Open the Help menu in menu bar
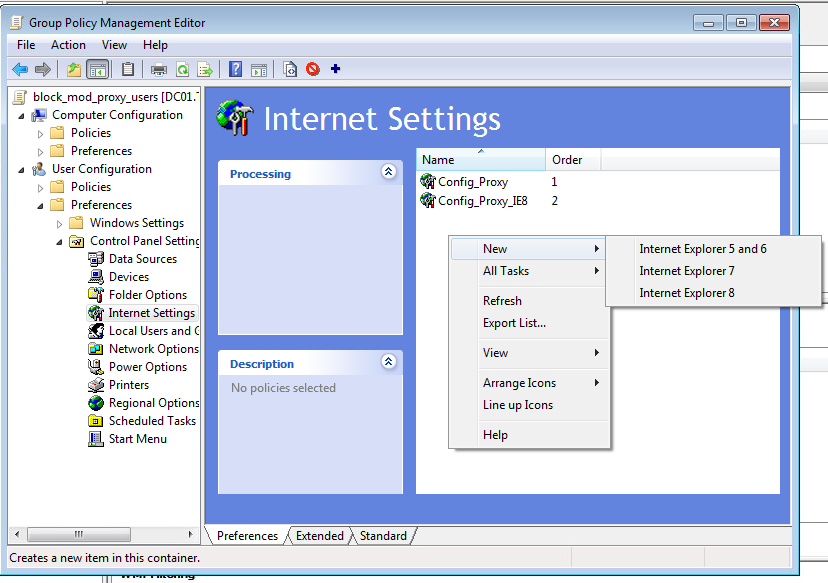Viewport: 828px width, 583px height. click(x=155, y=45)
